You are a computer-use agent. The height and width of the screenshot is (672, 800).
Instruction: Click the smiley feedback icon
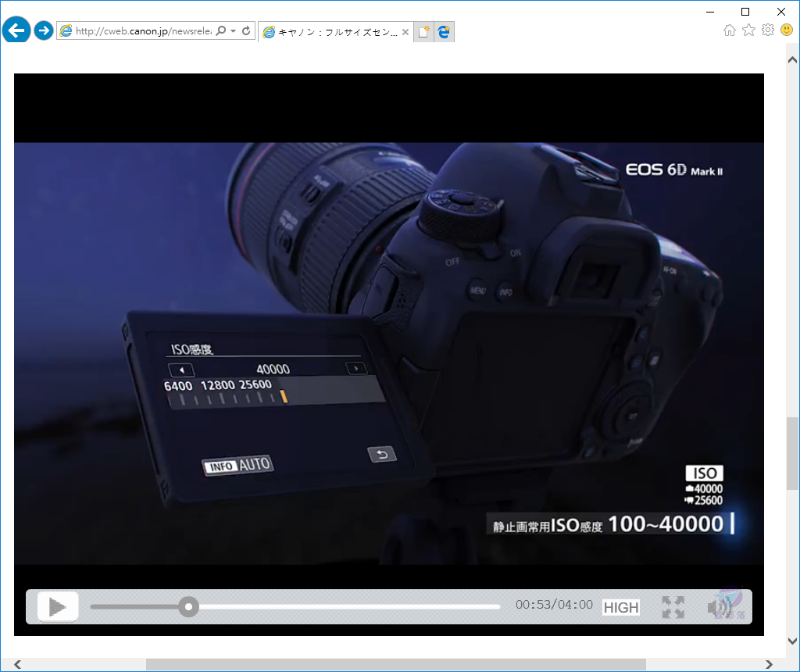[x=787, y=30]
